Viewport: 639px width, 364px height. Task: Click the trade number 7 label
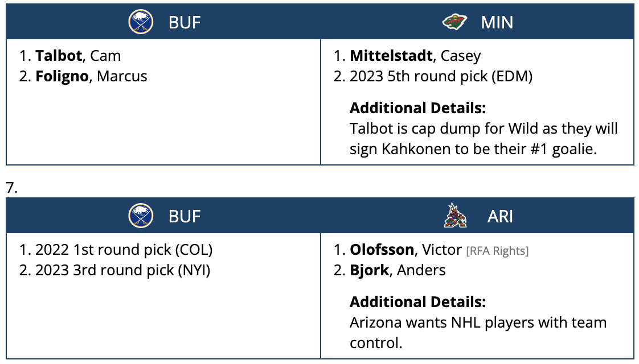click(11, 187)
